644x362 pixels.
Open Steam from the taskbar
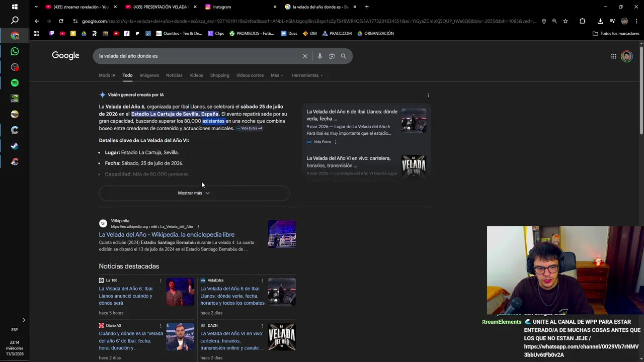coord(15,146)
